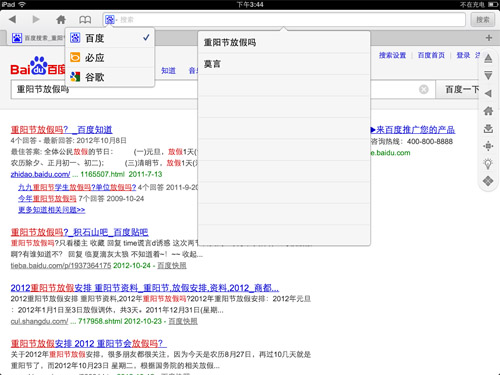The image size is (500, 375).
Task: Open the 登录 link
Action: coord(463,55)
